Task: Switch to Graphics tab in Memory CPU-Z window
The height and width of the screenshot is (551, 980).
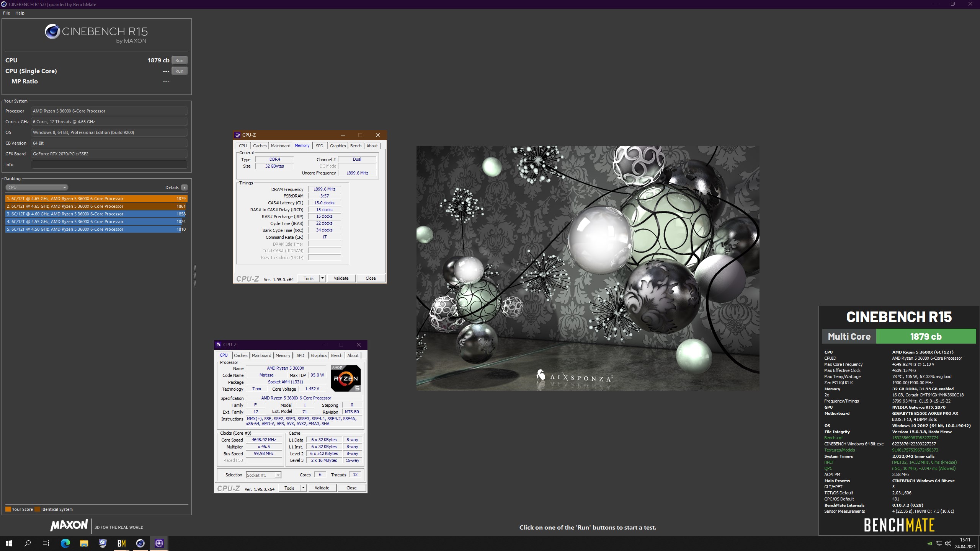Action: pos(338,146)
